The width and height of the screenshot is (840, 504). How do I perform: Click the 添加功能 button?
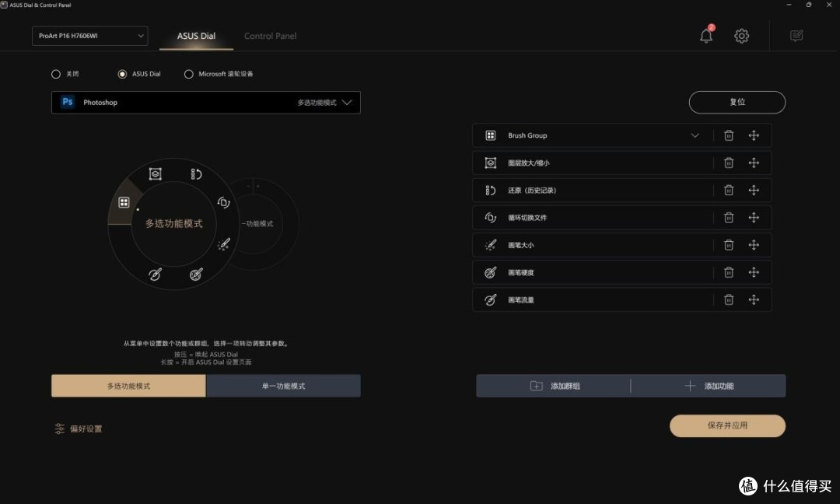(x=709, y=386)
